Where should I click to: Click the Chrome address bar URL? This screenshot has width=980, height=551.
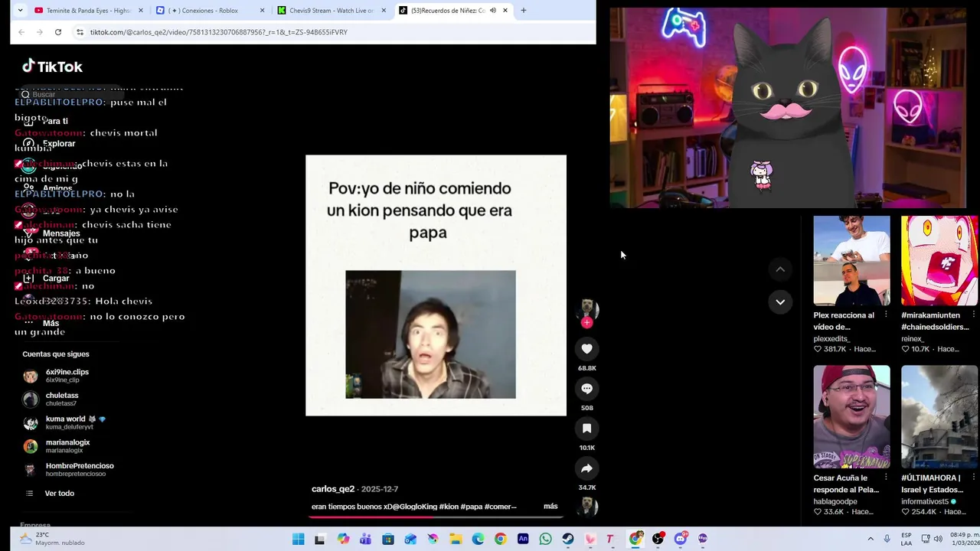point(219,32)
